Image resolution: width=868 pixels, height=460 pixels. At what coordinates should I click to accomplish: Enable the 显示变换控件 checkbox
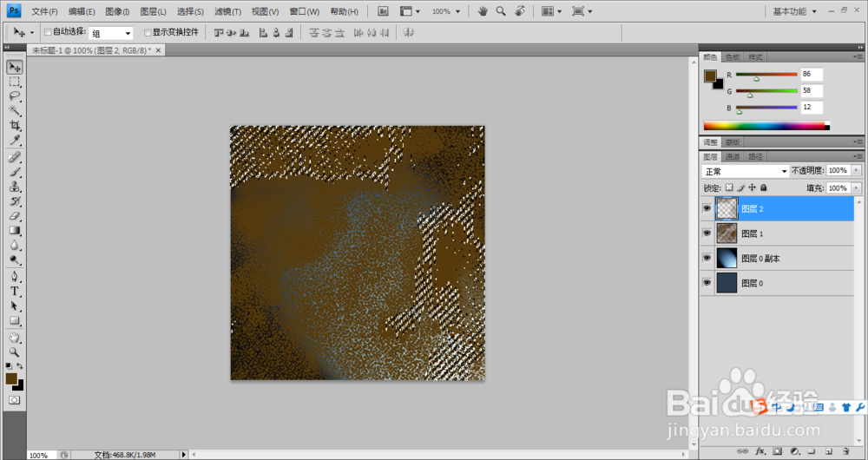click(148, 32)
